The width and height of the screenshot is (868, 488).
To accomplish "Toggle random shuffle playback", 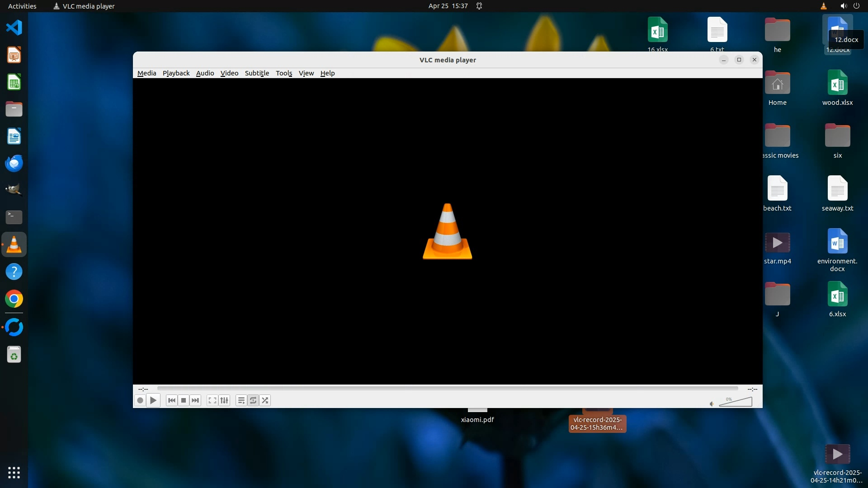I will (x=265, y=400).
